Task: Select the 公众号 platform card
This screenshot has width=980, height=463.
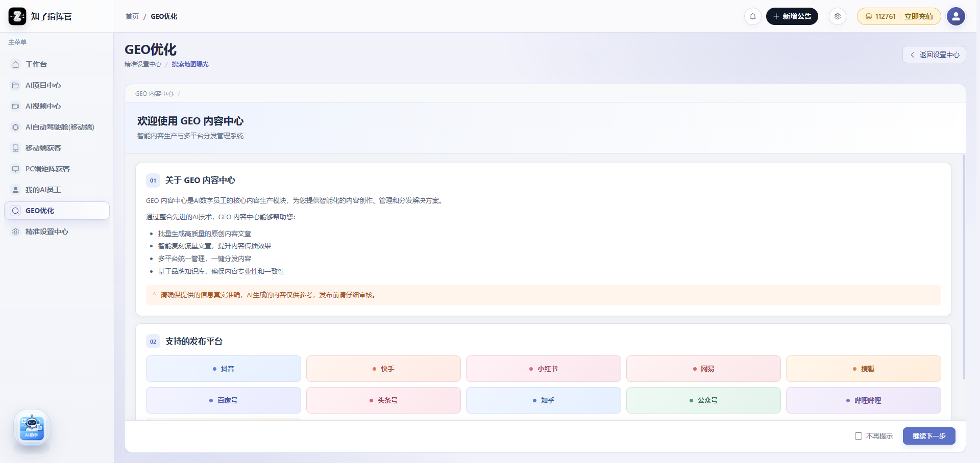Action: coord(703,400)
